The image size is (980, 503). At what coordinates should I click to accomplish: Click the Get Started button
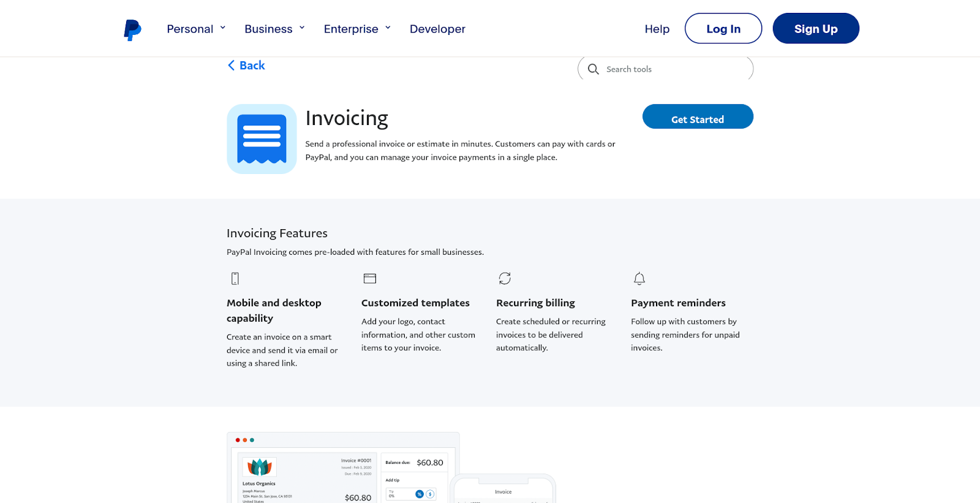point(697,117)
